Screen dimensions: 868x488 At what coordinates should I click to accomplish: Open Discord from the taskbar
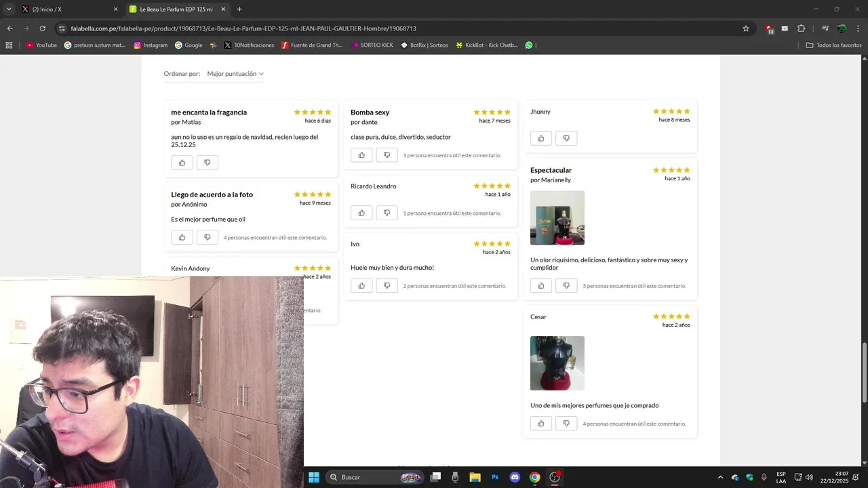click(515, 477)
